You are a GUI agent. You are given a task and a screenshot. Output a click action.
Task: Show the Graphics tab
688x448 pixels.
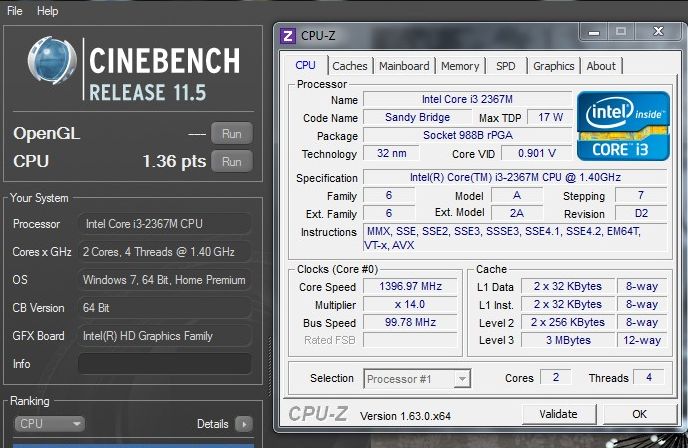pyautogui.click(x=553, y=66)
